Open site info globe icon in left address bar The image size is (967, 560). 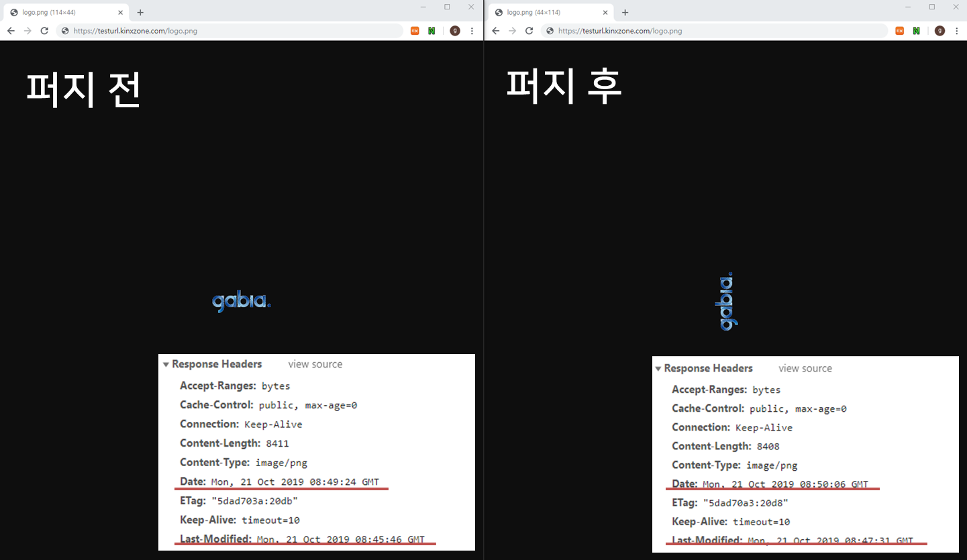[65, 31]
